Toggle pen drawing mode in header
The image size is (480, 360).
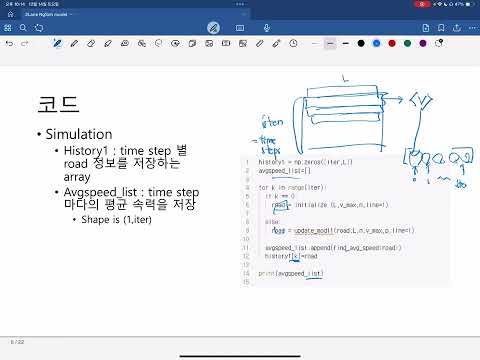pos(213,28)
